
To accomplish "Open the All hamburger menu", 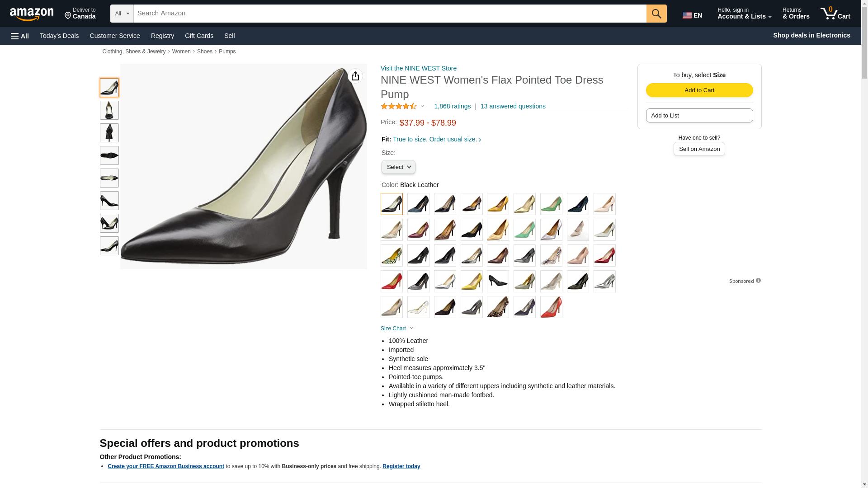I will 20,36.
